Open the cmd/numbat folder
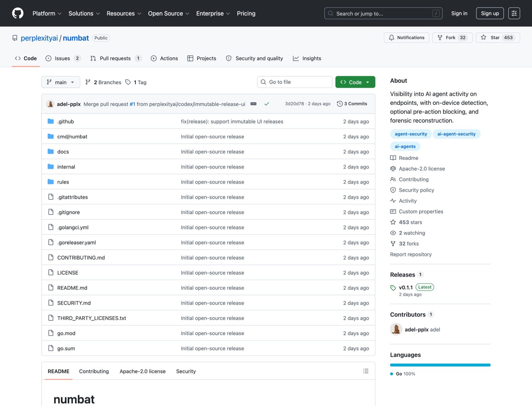This screenshot has height=406, width=532. coord(72,137)
